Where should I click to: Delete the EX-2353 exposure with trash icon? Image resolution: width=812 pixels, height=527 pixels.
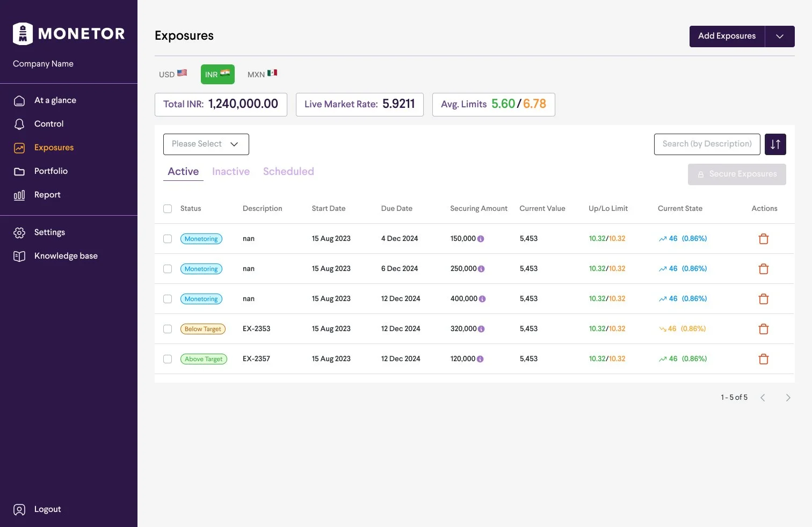coord(763,329)
